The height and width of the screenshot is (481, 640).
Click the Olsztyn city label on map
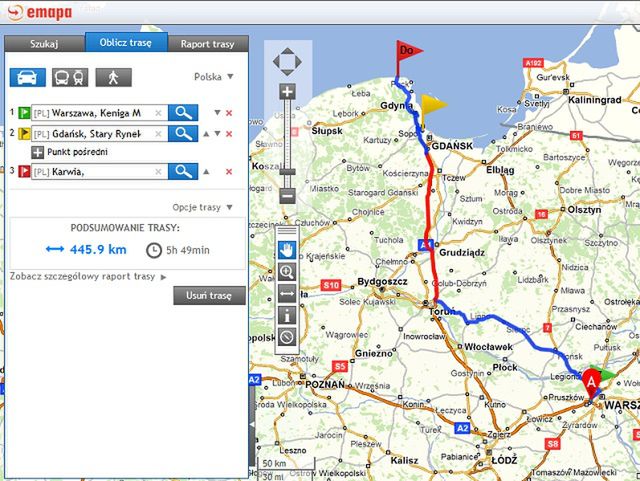[584, 209]
